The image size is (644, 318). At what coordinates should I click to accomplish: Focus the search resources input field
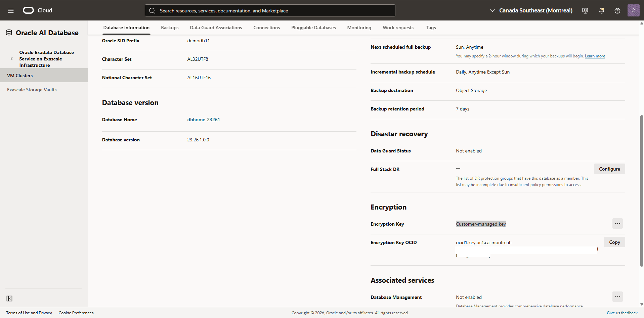click(x=270, y=11)
